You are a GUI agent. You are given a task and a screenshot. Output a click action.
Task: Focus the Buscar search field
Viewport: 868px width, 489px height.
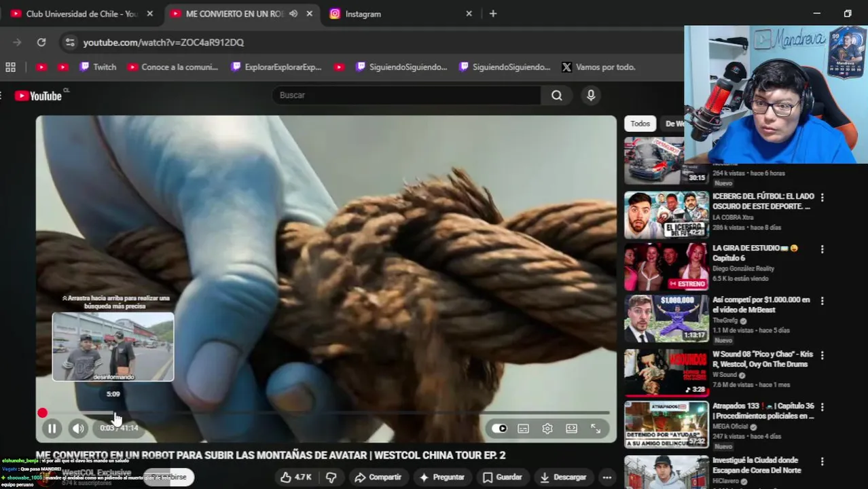pos(407,95)
